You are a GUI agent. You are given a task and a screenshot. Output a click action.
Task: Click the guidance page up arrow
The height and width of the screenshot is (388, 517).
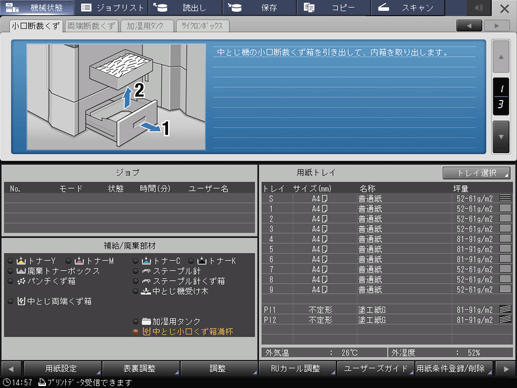(501, 57)
